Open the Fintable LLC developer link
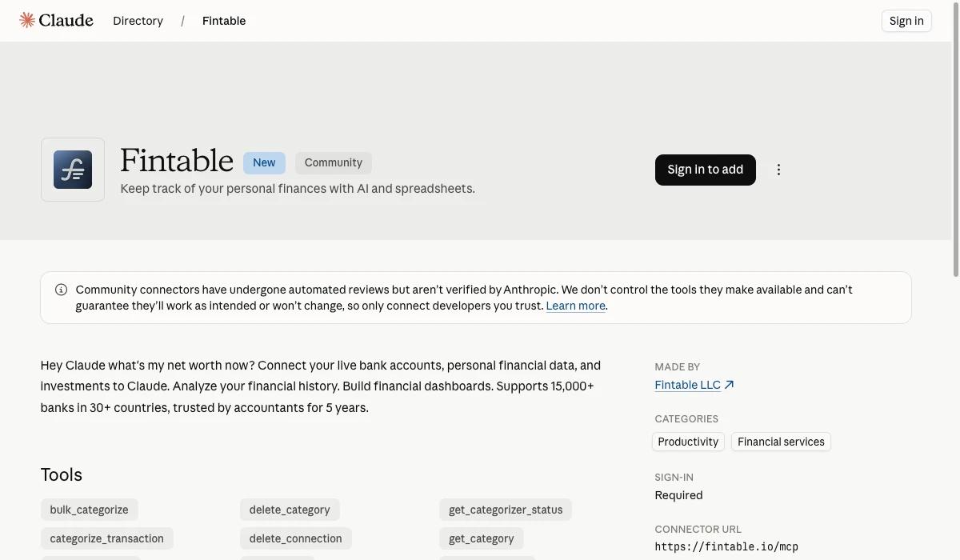The width and height of the screenshot is (960, 560). point(688,385)
